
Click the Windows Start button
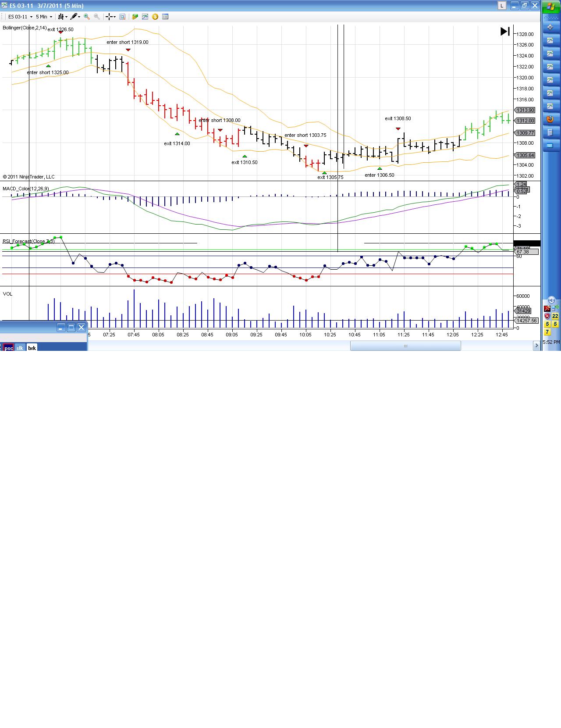tap(551, 7)
